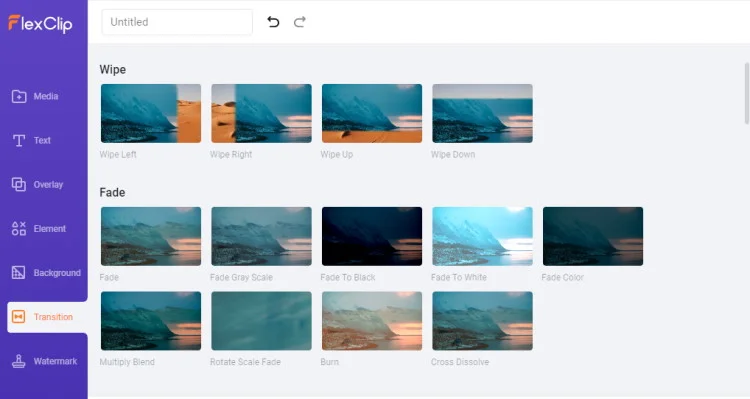Choose the Burn transition thumbnail

372,321
